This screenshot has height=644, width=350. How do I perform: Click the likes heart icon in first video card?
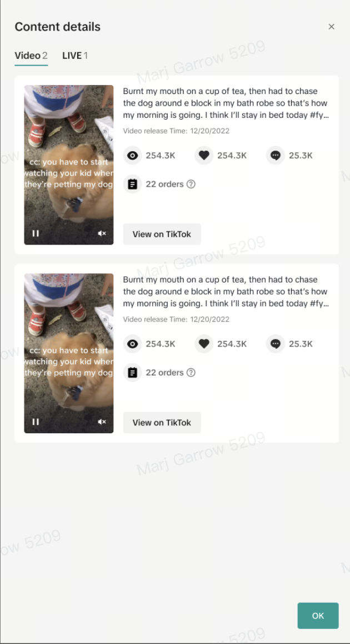point(204,156)
